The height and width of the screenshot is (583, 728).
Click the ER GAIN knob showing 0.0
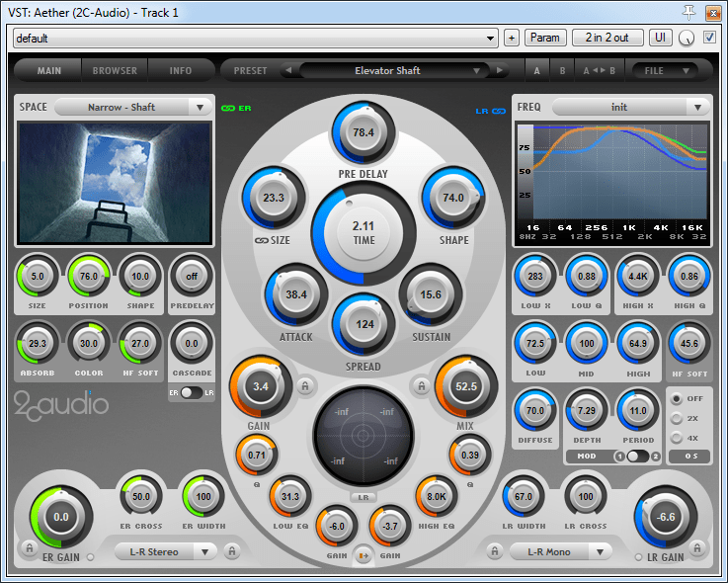[61, 517]
